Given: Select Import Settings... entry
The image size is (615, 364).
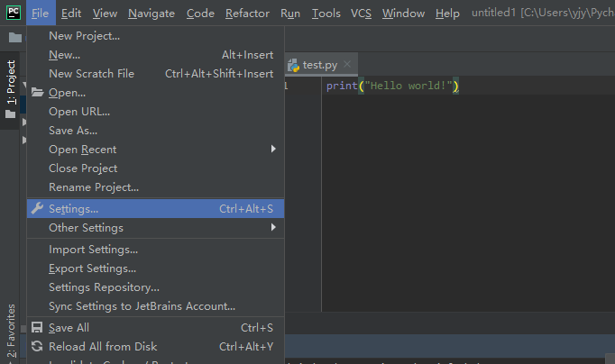Looking at the screenshot, I should tap(155, 250).
